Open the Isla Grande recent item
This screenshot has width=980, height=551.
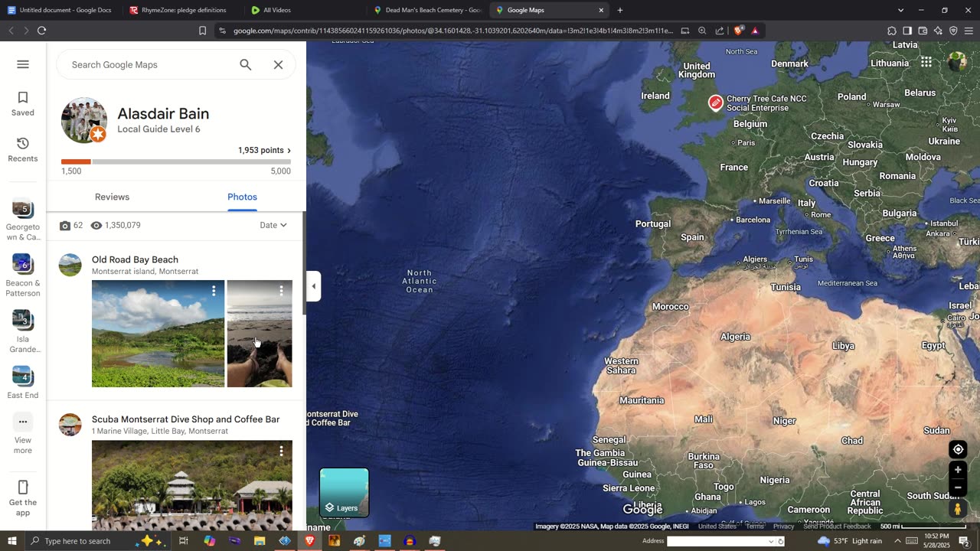pyautogui.click(x=23, y=332)
